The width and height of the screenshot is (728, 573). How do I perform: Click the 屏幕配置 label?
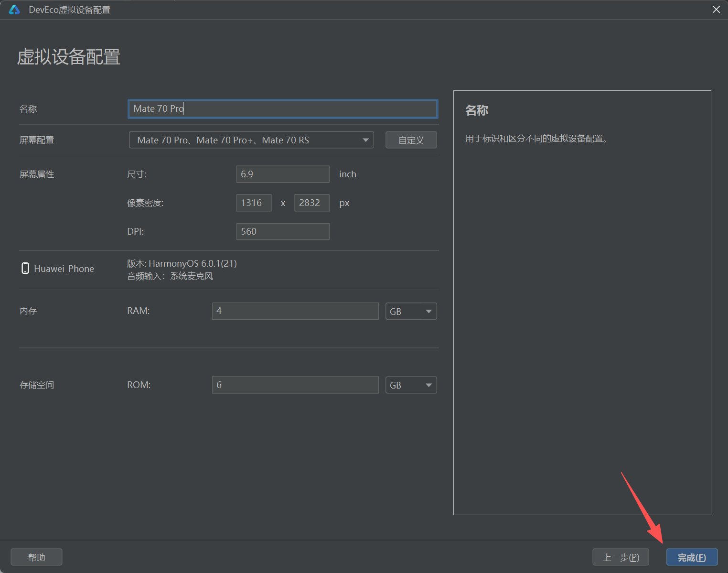tap(37, 140)
